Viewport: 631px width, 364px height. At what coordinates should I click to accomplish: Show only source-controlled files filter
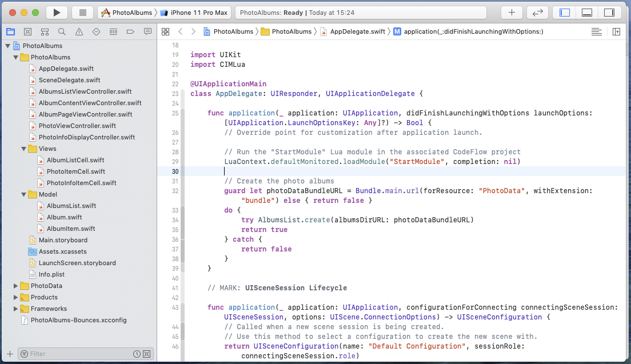tap(147, 354)
